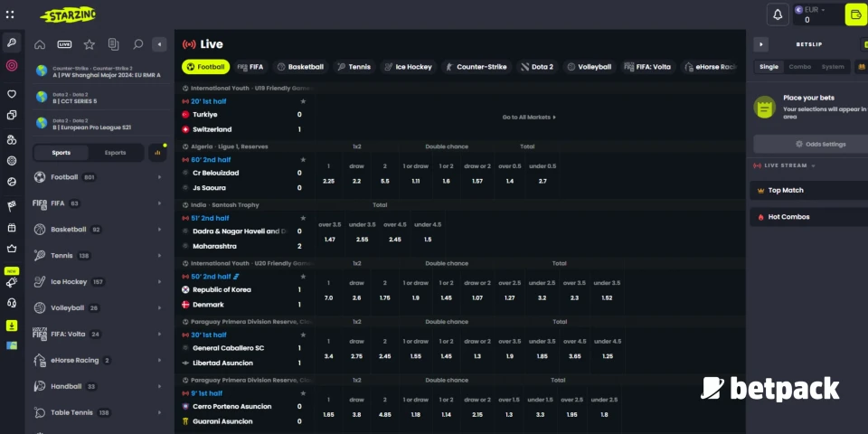Screen dimensions: 868x434
Task: Favorite the Turkiye vs Switzerland match star
Action: point(303,101)
